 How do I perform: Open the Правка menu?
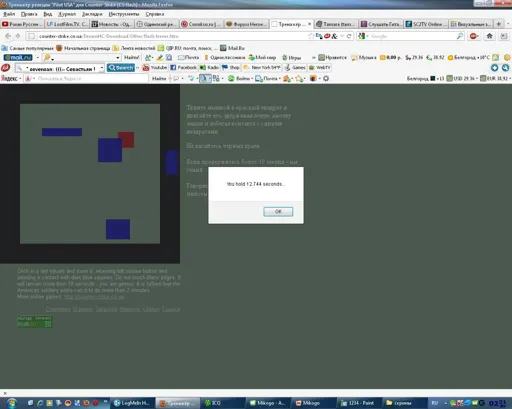[x=29, y=14]
